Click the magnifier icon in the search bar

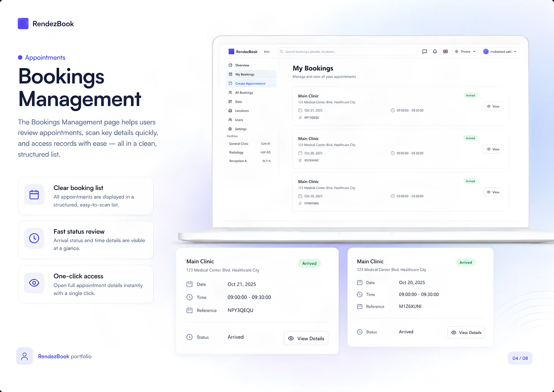tap(281, 51)
